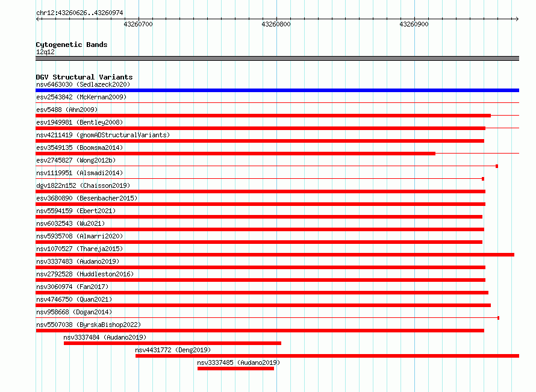This screenshot has height=392, width=536.
Task: Click the red bar under nsv4431772
Action: tap(327, 356)
